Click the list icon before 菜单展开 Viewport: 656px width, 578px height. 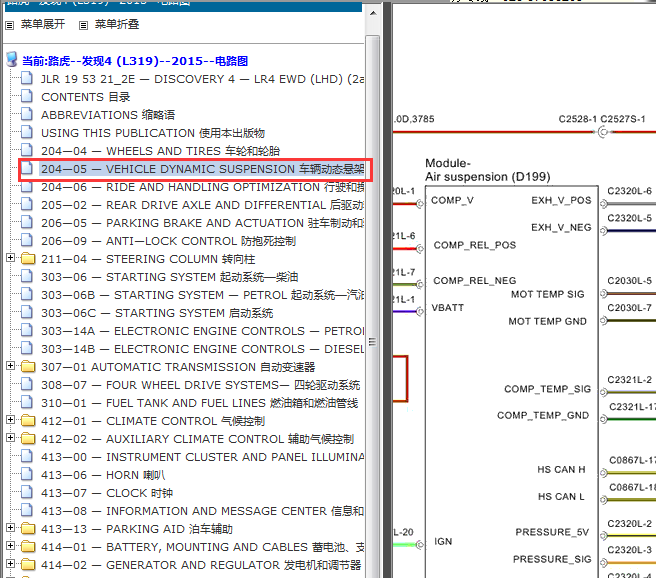pos(10,26)
